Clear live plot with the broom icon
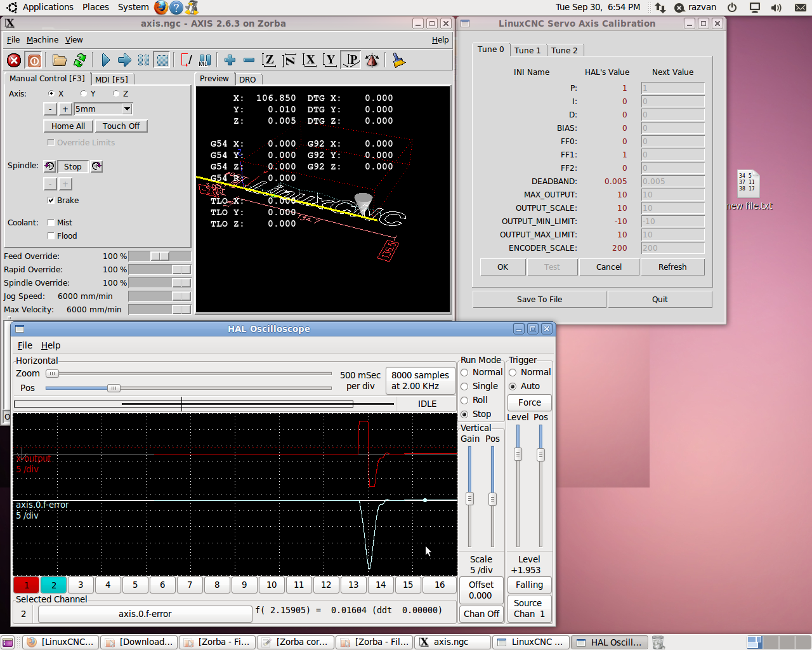 [398, 60]
